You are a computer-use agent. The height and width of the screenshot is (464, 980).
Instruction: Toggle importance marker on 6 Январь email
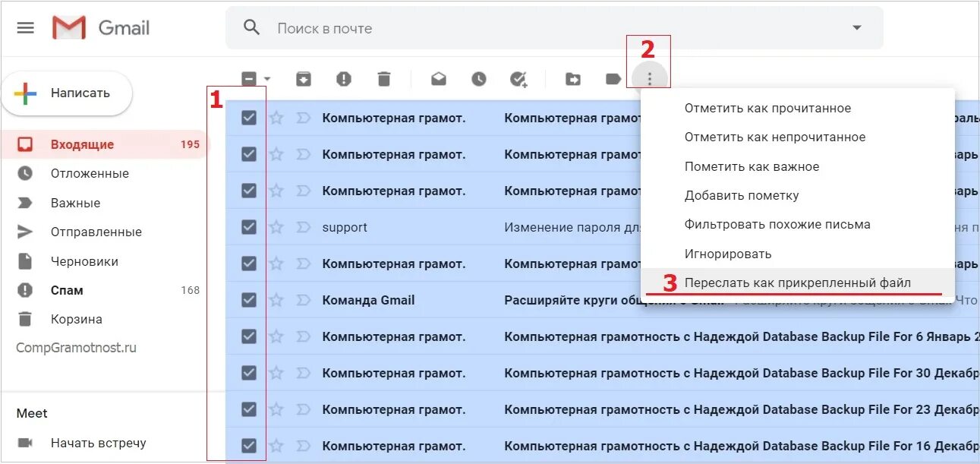[x=303, y=336]
